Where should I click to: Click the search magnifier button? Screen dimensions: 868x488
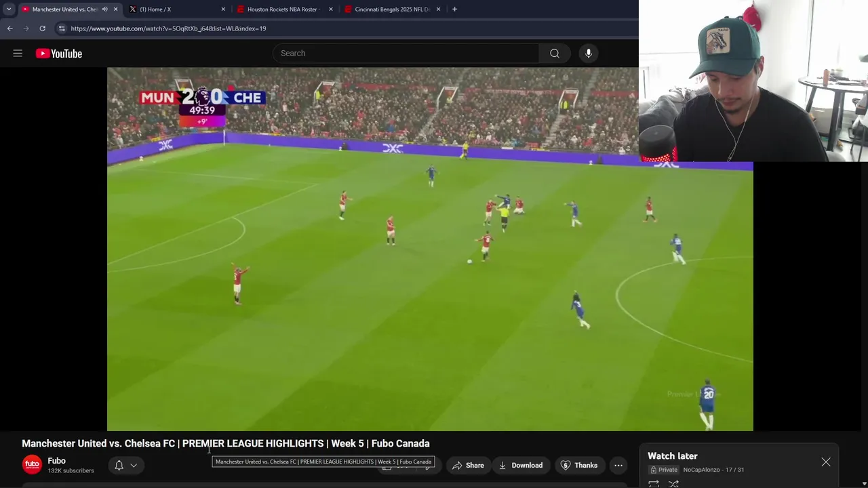[x=555, y=54]
